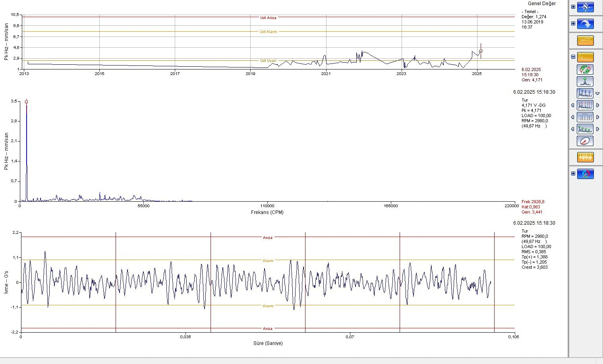The height and width of the screenshot is (364, 603).
Task: Click the 'Genel Değer' heading
Action: pyautogui.click(x=542, y=4)
